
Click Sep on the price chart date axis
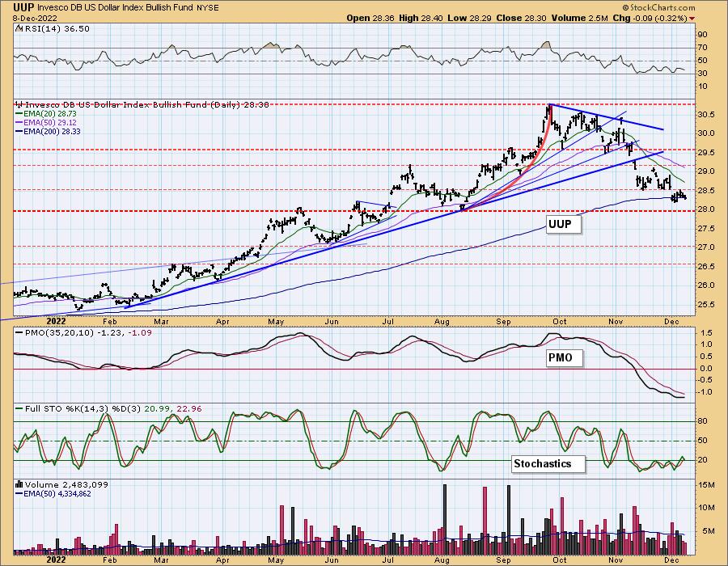pos(503,322)
